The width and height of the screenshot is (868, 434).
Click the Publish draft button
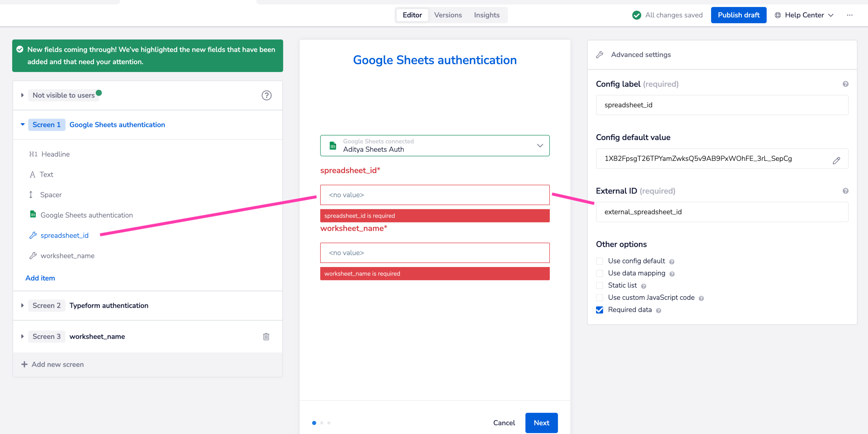pos(738,15)
